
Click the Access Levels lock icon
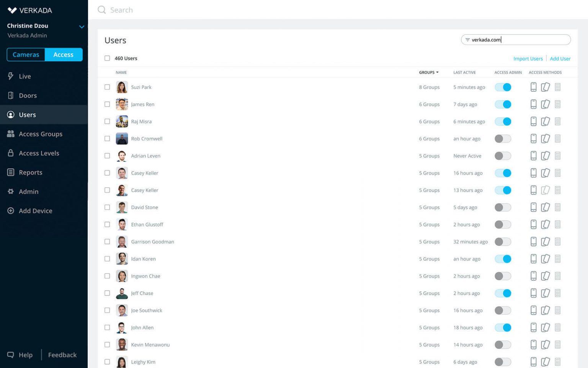(x=11, y=153)
